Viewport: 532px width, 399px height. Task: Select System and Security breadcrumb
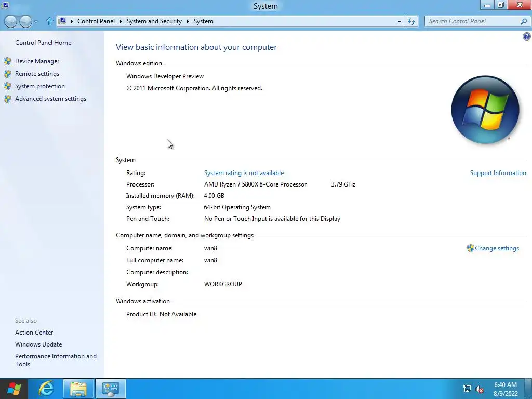(x=154, y=21)
